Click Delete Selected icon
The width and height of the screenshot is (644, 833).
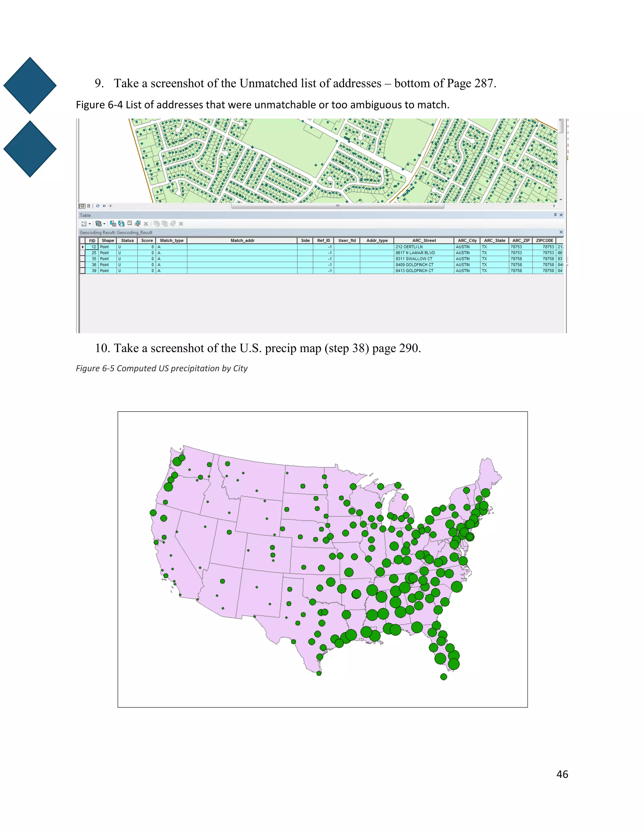[x=146, y=224]
